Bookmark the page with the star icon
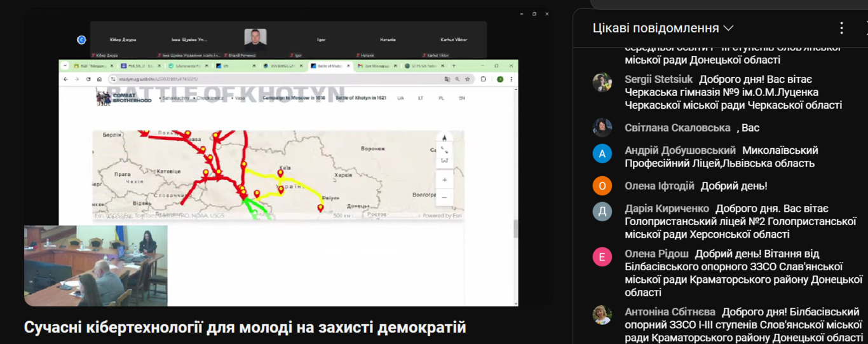This screenshot has height=344, width=868. tap(467, 79)
